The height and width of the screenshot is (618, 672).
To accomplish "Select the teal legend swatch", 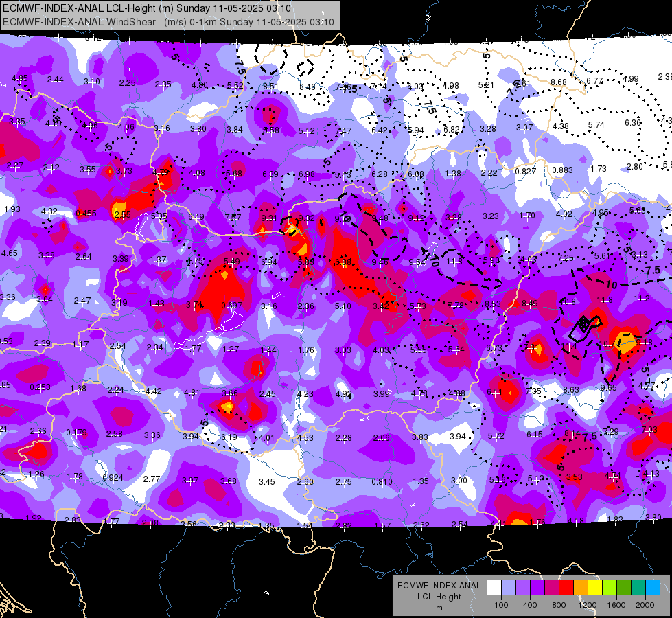I will [x=638, y=588].
